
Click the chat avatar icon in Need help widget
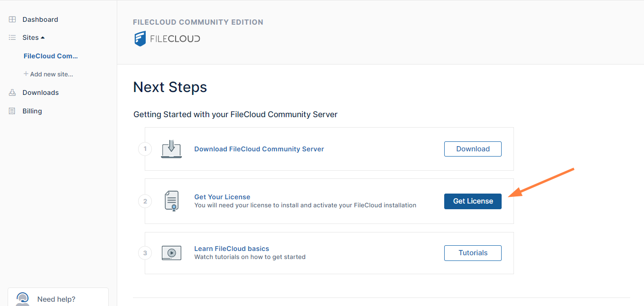tap(22, 299)
